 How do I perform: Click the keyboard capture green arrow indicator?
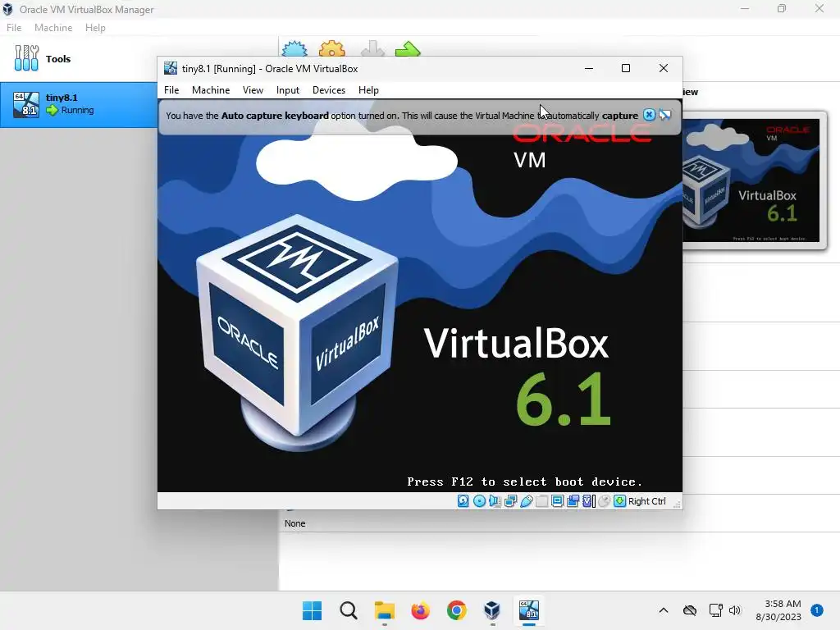point(620,501)
